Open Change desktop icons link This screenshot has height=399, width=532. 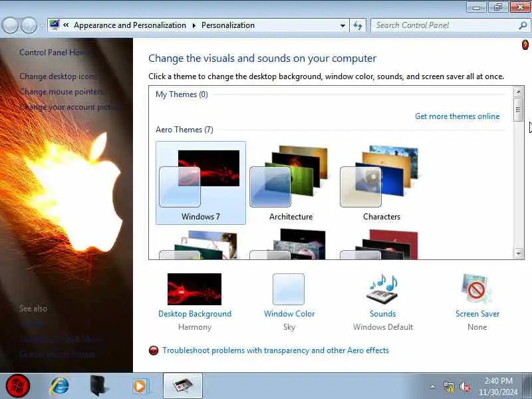58,76
